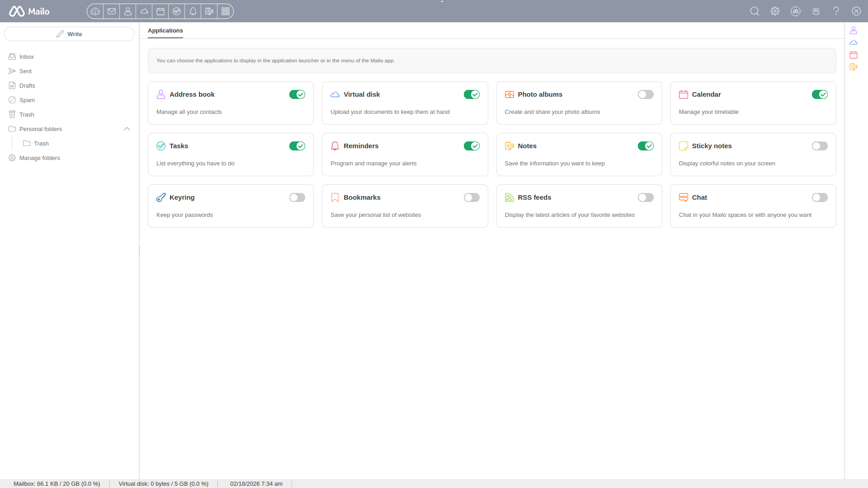This screenshot has width=868, height=488.
Task: Select the Applications tab
Action: (165, 31)
